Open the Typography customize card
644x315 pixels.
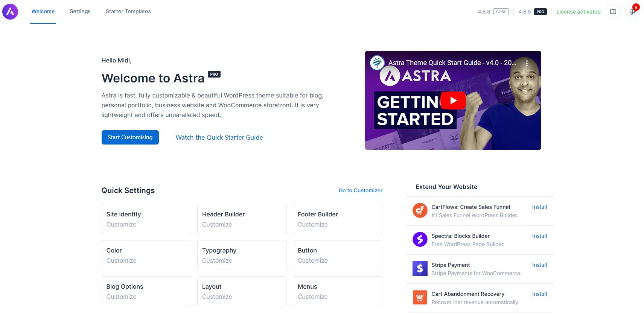[x=242, y=255]
